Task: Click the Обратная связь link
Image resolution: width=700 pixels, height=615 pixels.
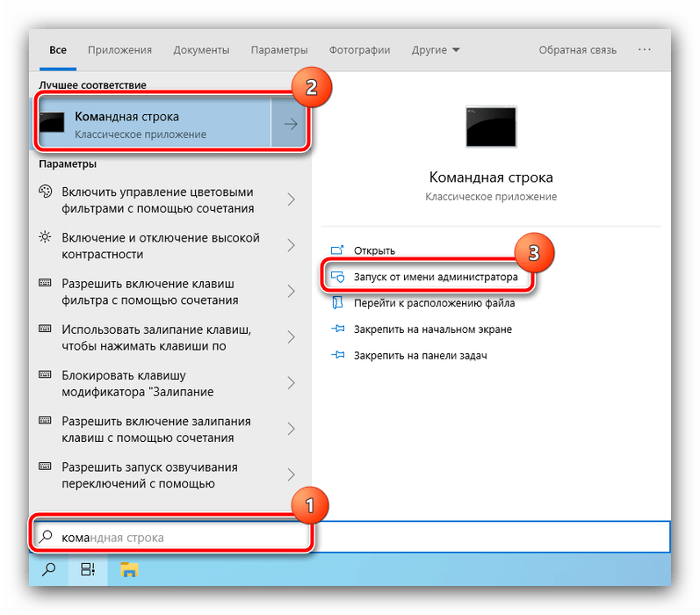Action: (x=577, y=50)
